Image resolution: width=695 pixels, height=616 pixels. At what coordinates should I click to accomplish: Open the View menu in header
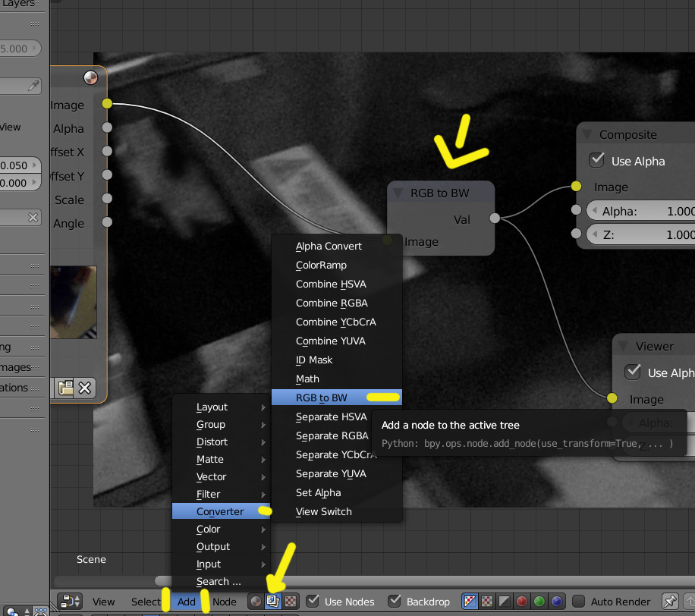tap(103, 602)
